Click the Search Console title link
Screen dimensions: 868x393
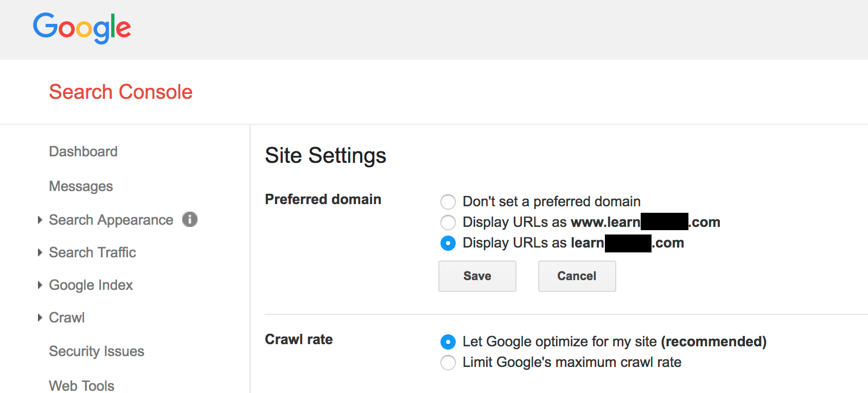click(121, 92)
